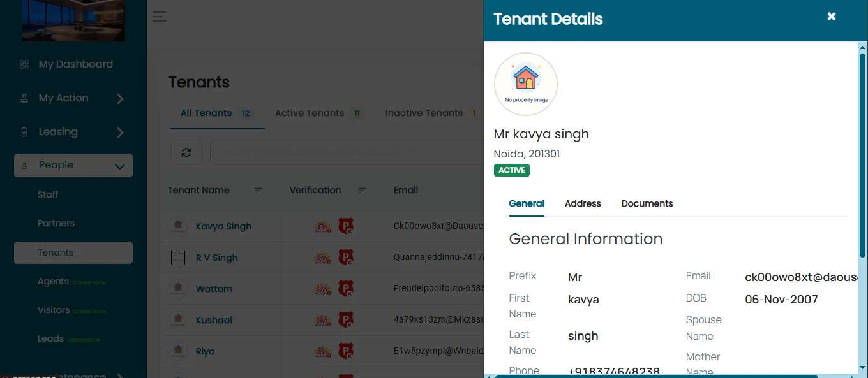Click Aadhaar verification icon for R V Singh
Screen dimensions: 868x378
pyautogui.click(x=322, y=258)
